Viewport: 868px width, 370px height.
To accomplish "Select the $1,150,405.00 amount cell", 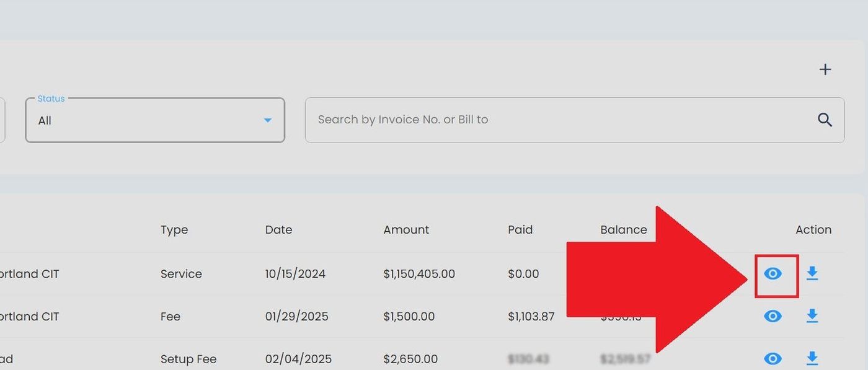I will click(419, 274).
